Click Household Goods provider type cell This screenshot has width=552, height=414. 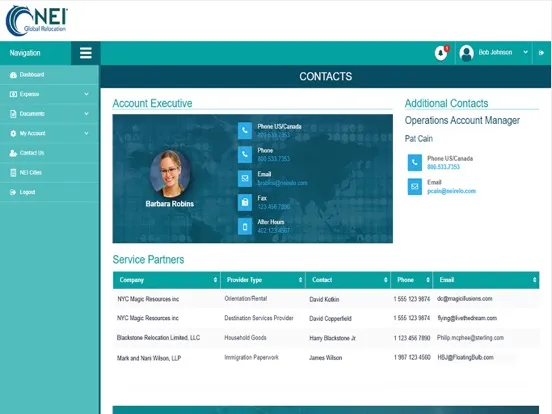click(x=245, y=338)
